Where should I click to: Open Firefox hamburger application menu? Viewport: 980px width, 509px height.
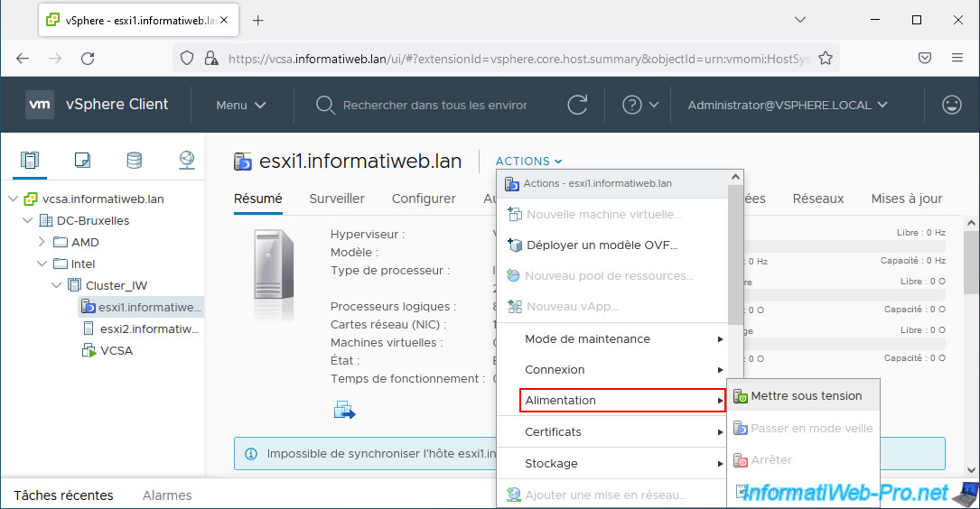(x=957, y=58)
